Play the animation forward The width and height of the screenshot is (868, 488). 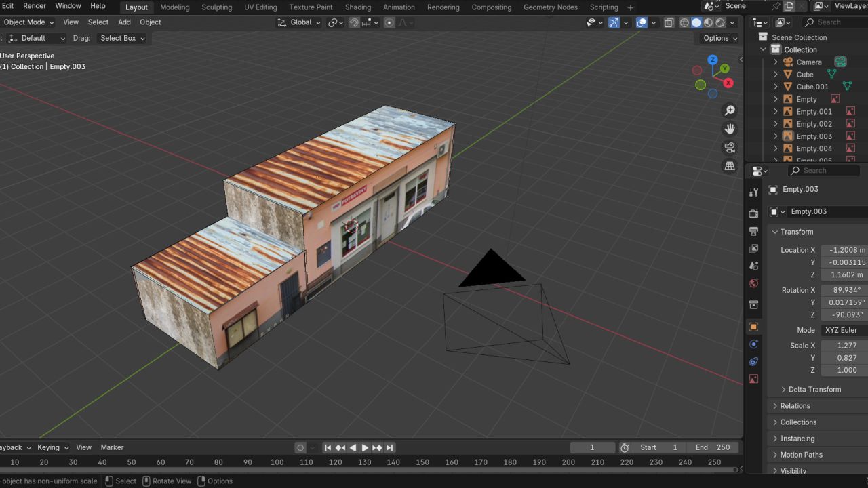click(365, 447)
